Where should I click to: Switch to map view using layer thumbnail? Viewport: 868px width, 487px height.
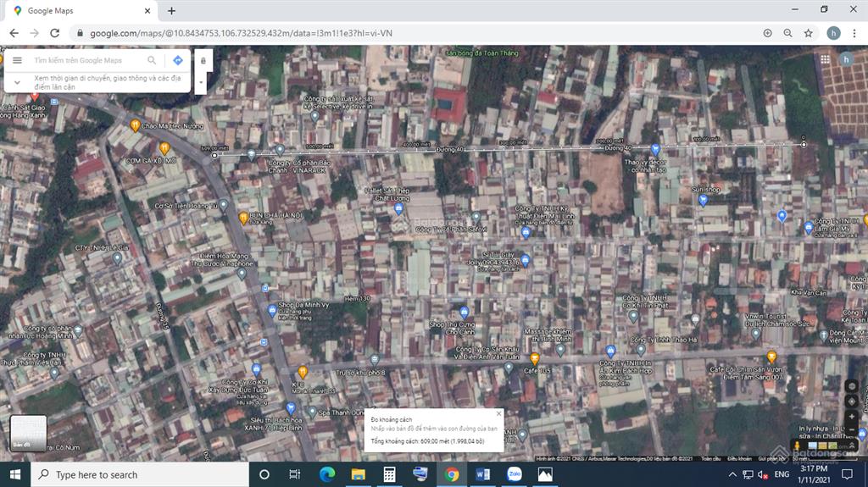tap(28, 433)
